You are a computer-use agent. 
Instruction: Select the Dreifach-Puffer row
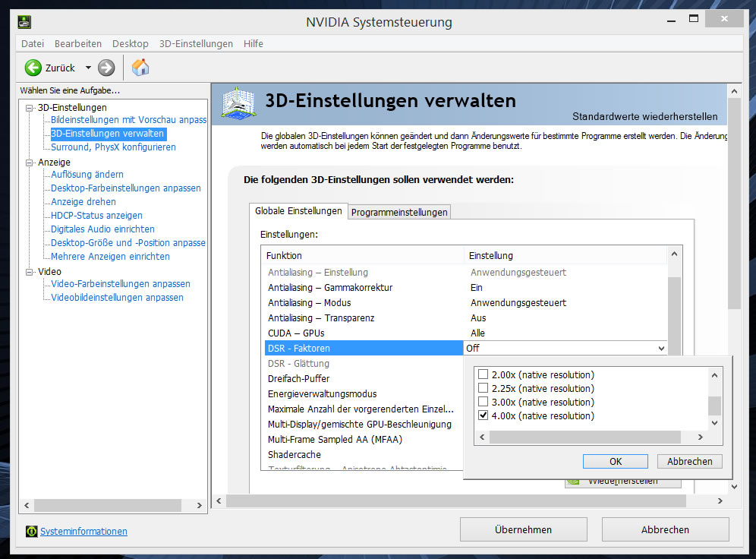[x=364, y=378]
